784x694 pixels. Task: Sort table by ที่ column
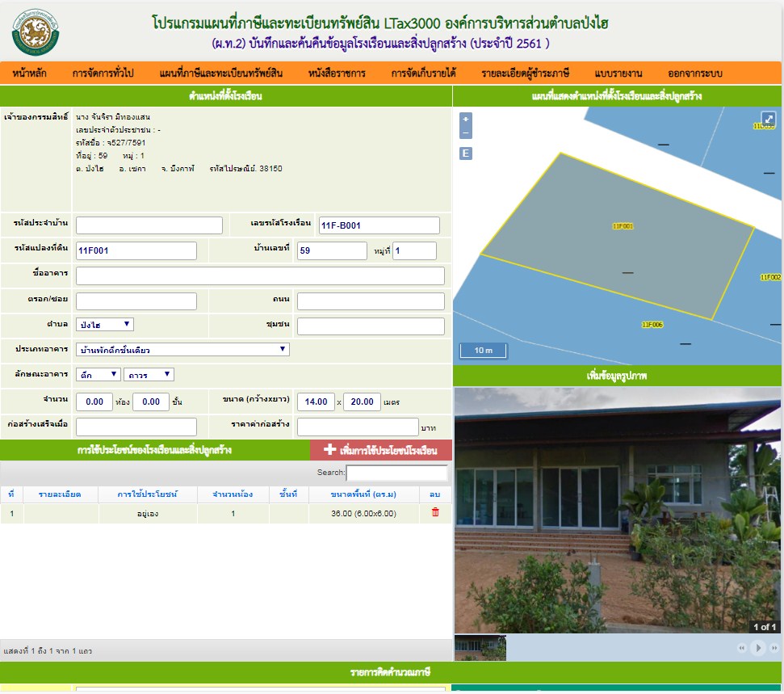point(11,494)
